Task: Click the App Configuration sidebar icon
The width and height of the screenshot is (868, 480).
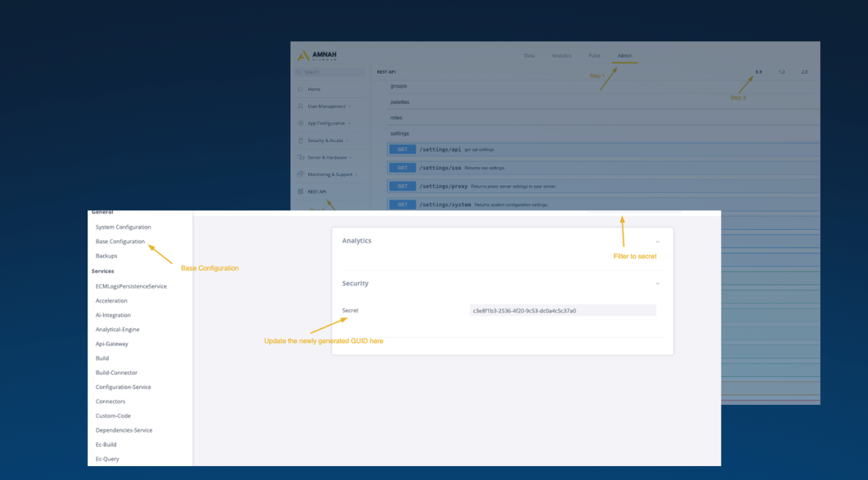Action: point(326,123)
